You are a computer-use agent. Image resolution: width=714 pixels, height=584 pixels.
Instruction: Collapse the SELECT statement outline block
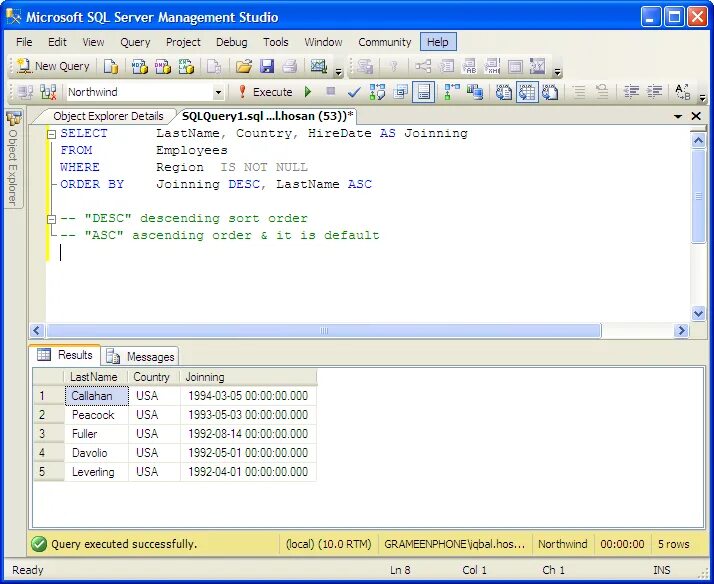(51, 134)
